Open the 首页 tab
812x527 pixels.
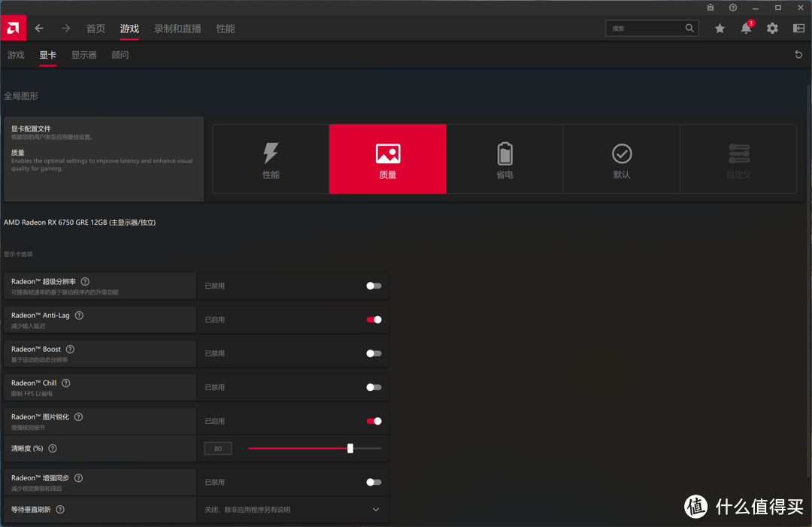point(95,29)
